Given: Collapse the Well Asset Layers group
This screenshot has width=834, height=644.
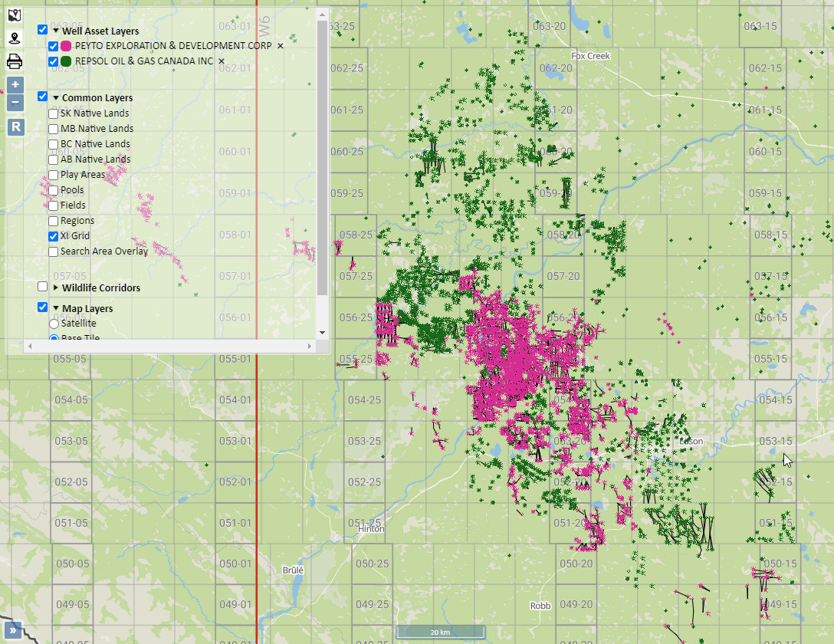Looking at the screenshot, I should [x=56, y=31].
